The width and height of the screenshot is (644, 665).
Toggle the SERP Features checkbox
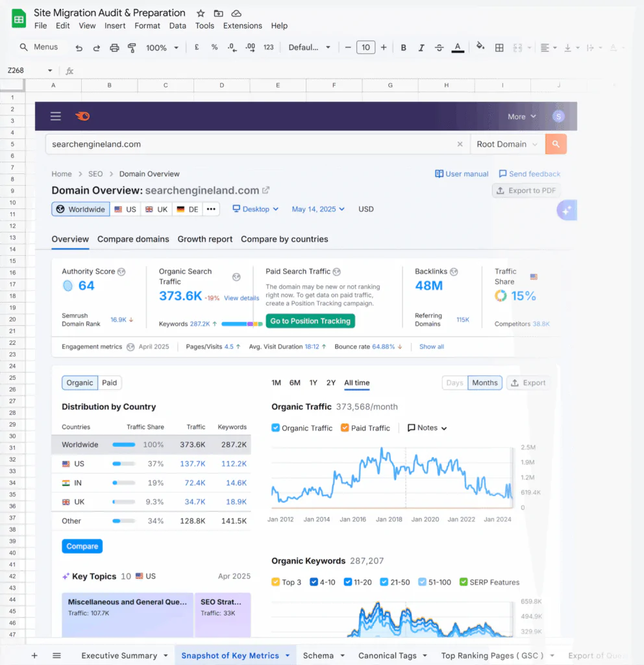pos(464,582)
